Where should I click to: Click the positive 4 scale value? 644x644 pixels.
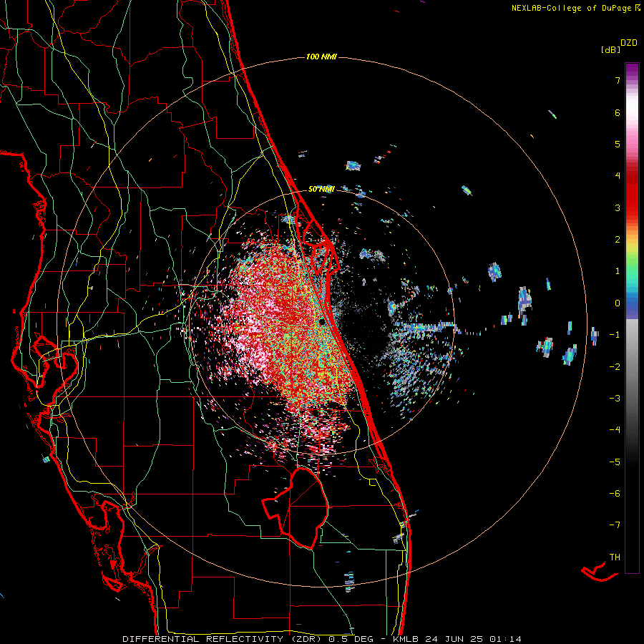618,176
